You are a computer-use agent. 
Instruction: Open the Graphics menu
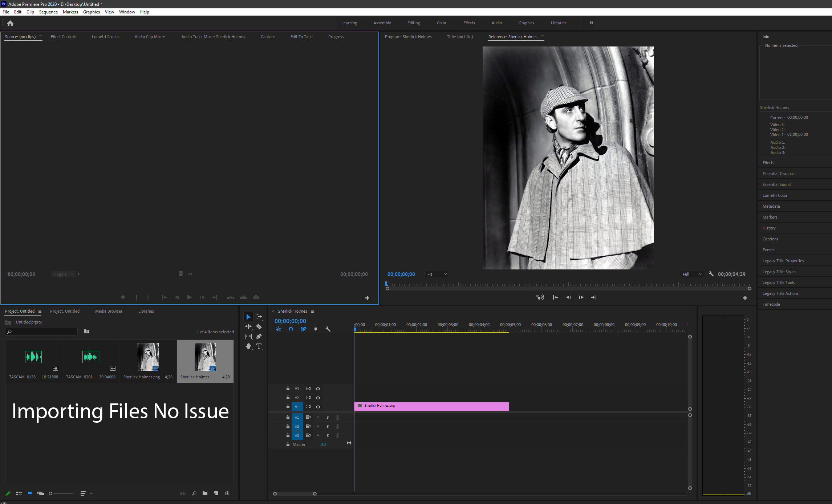[x=91, y=12]
